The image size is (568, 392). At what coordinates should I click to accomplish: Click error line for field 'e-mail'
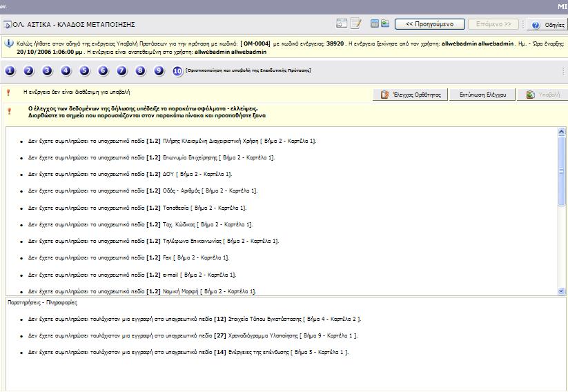133,275
